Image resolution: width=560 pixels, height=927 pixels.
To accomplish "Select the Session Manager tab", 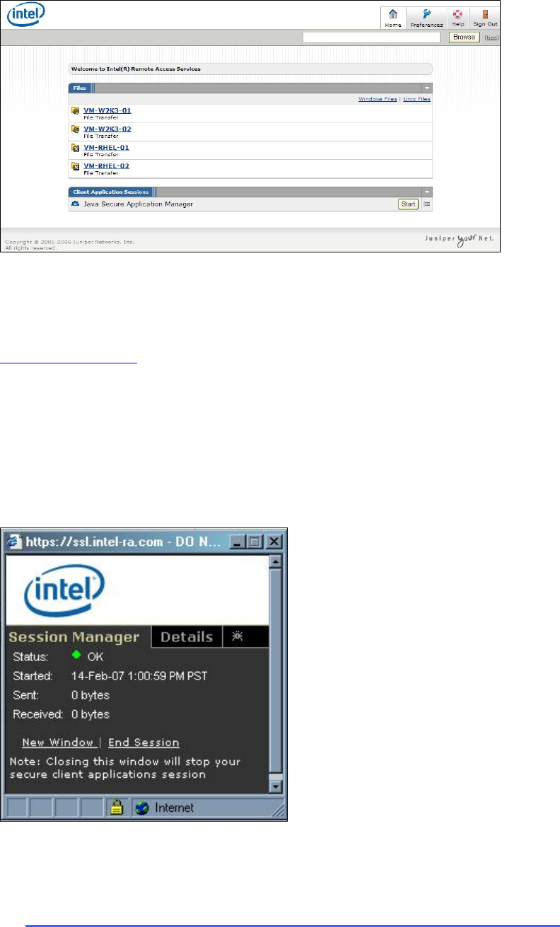I will [74, 637].
